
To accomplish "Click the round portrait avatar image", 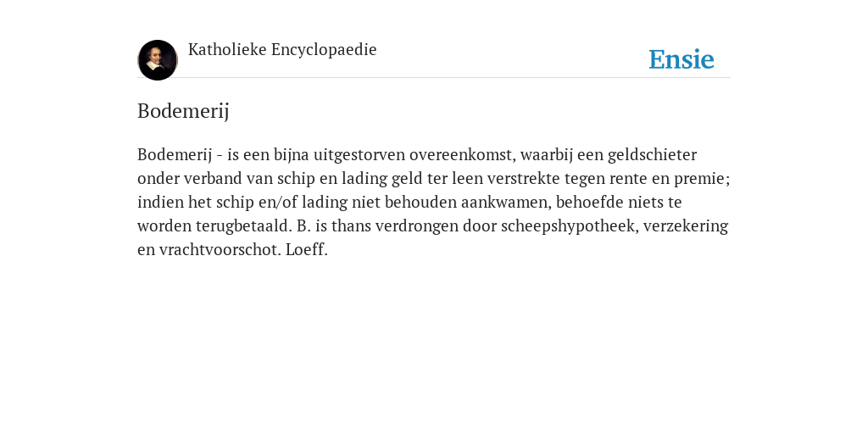I will tap(158, 60).
